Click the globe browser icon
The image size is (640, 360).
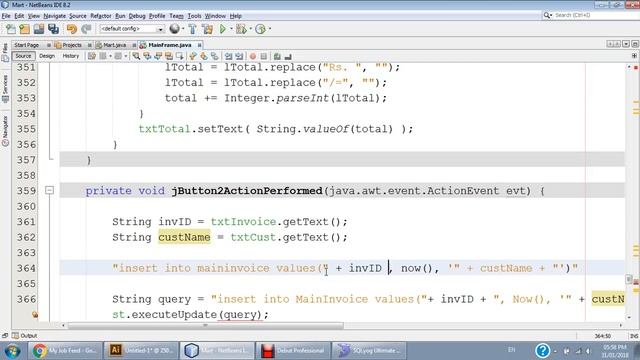tap(174, 29)
